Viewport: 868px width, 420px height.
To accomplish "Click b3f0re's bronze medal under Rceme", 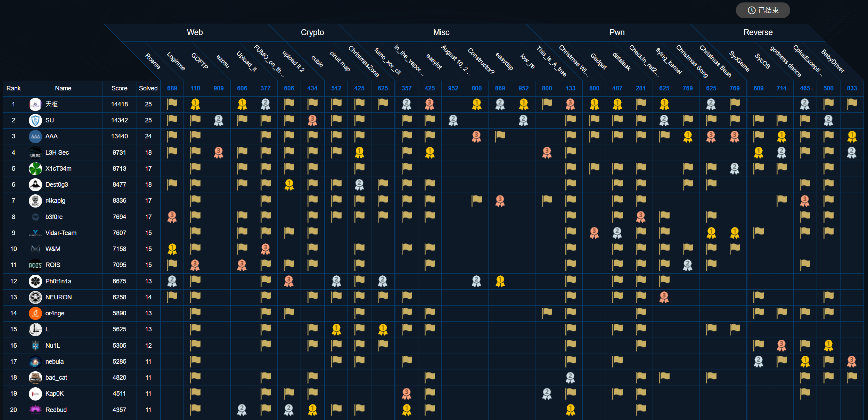I will pos(172,217).
